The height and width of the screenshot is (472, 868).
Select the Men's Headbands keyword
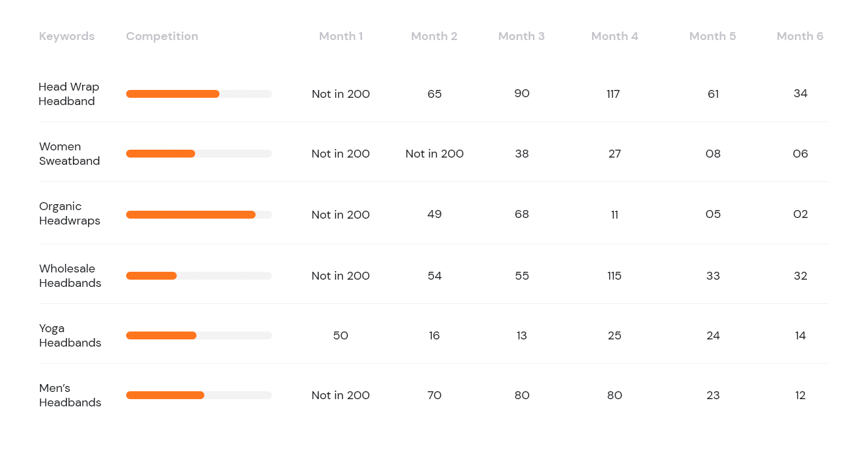70,395
